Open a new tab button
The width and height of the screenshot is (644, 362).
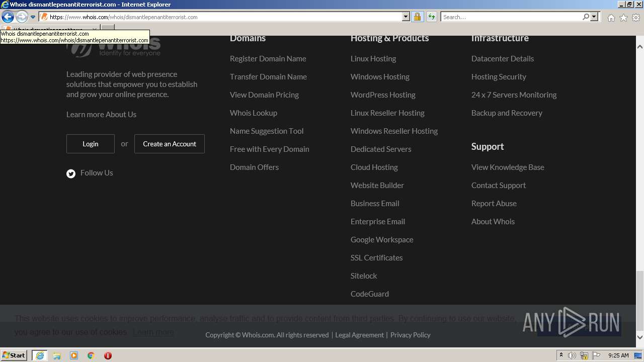point(108,28)
